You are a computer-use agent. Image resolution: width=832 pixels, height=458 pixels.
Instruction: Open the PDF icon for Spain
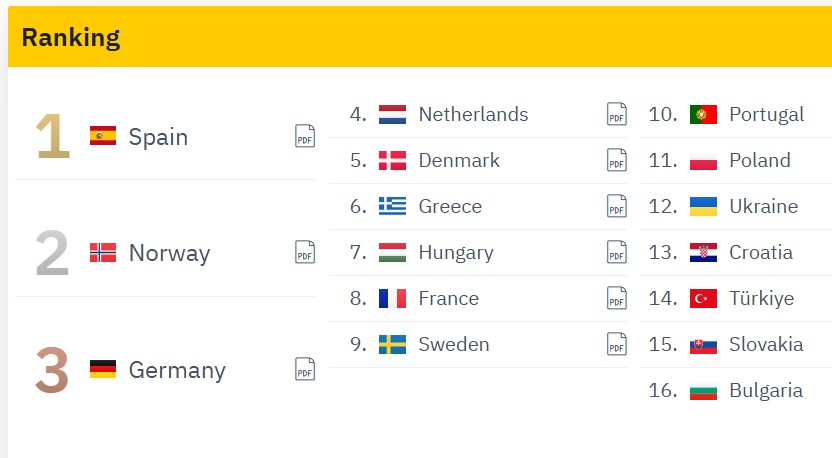pos(305,136)
